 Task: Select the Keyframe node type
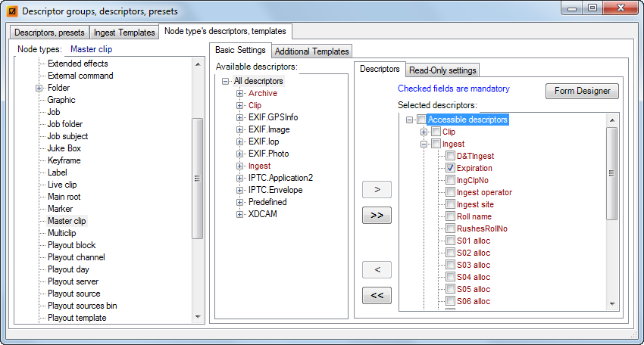(x=64, y=160)
